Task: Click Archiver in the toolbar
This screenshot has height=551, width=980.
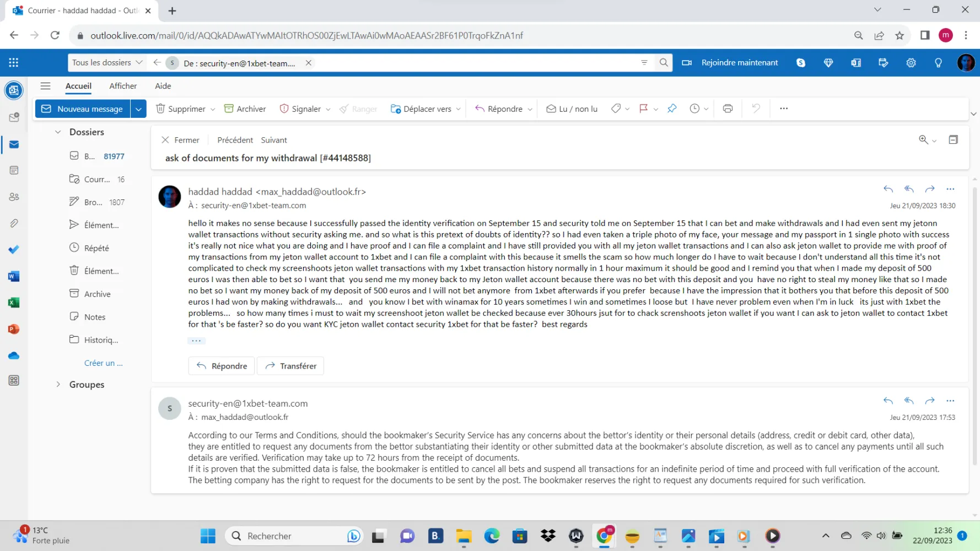Action: tap(245, 109)
